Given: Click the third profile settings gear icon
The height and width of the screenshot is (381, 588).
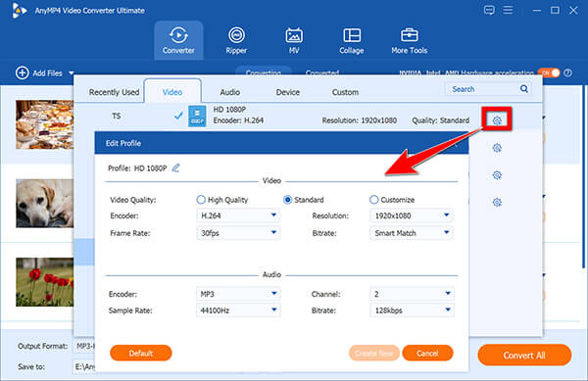Looking at the screenshot, I should pos(497,175).
